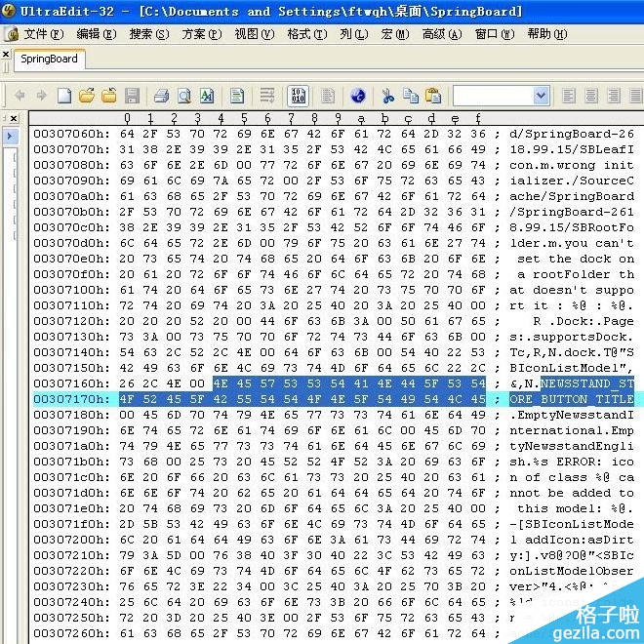This screenshot has height=644, width=644.
Task: Click inside the toolbar combo box field
Action: pyautogui.click(x=493, y=96)
